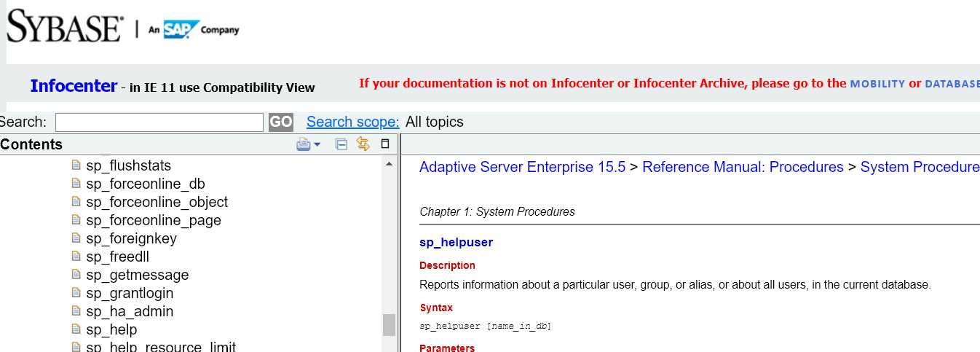This screenshot has height=352, width=980.
Task: Click the Contents pane scrollbar thumb
Action: tap(389, 325)
